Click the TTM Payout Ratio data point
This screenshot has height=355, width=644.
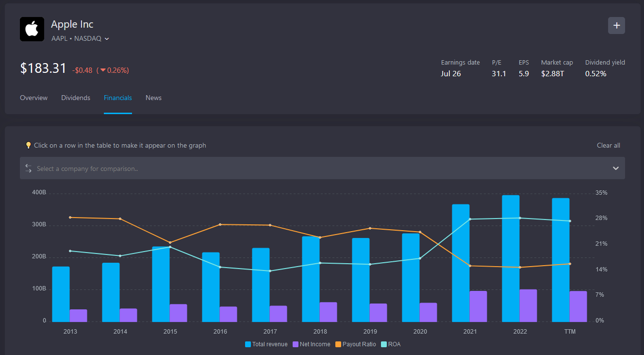(570, 264)
